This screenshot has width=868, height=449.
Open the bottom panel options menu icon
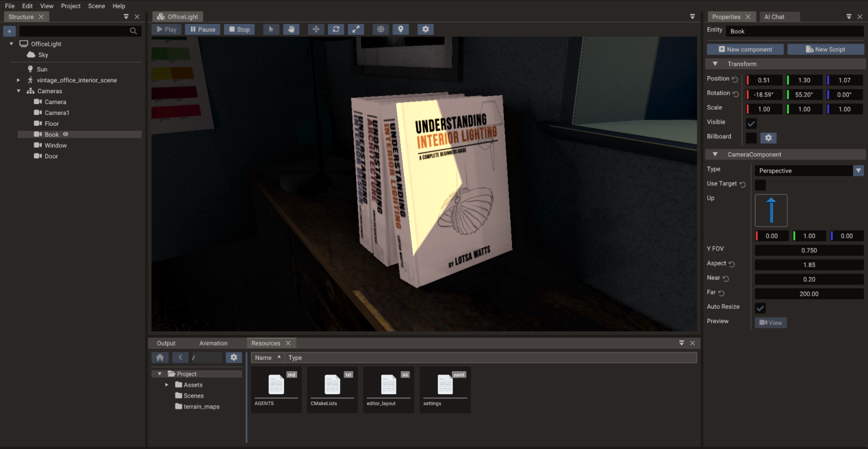coord(682,343)
